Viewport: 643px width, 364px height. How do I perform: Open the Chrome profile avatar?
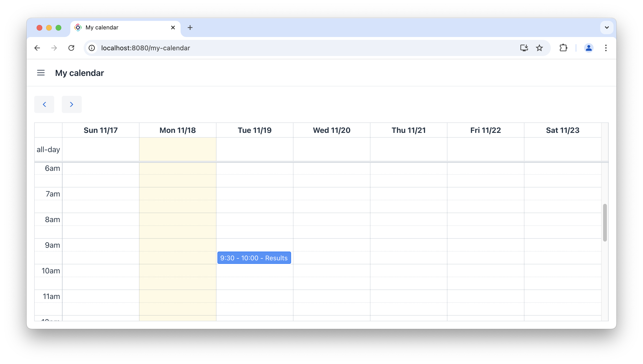pos(588,48)
